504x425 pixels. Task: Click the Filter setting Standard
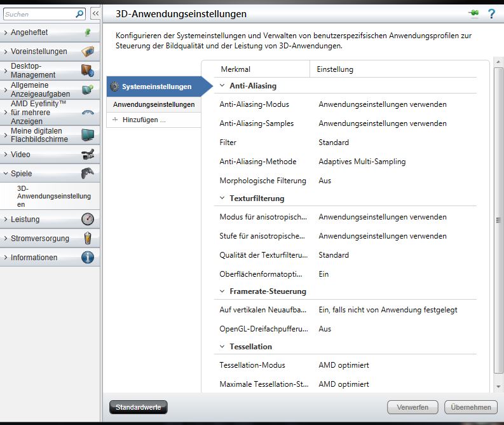click(x=334, y=143)
